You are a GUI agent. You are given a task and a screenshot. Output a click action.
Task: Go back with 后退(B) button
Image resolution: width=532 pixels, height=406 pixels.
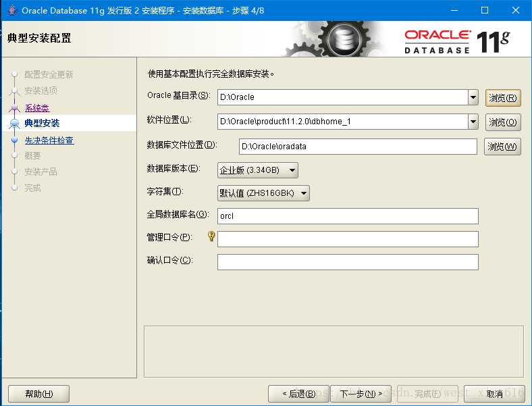(298, 394)
